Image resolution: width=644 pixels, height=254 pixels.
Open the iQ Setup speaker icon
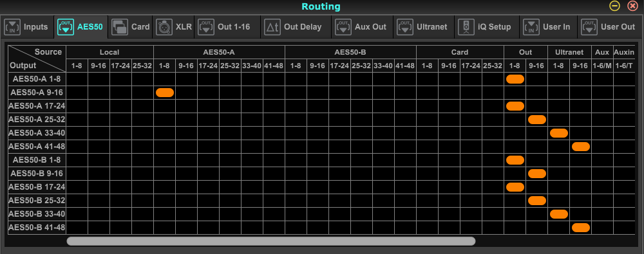pos(466,27)
